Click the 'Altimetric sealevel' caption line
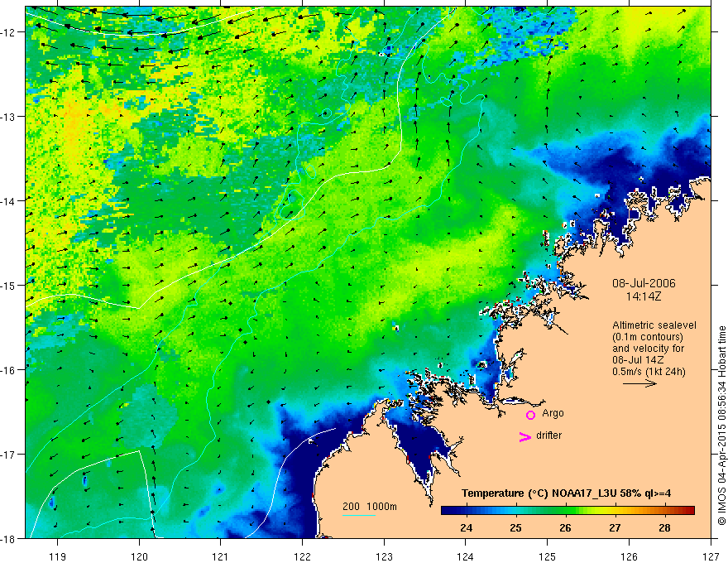 click(654, 325)
